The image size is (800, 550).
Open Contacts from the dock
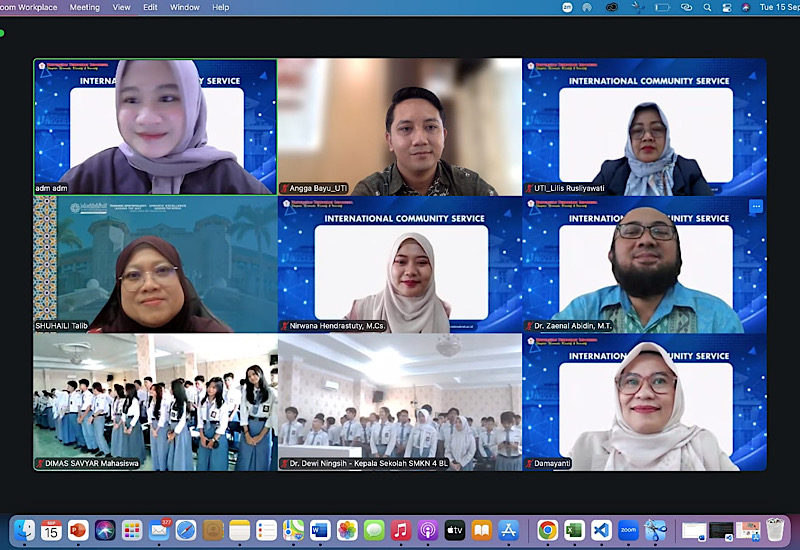[x=213, y=531]
